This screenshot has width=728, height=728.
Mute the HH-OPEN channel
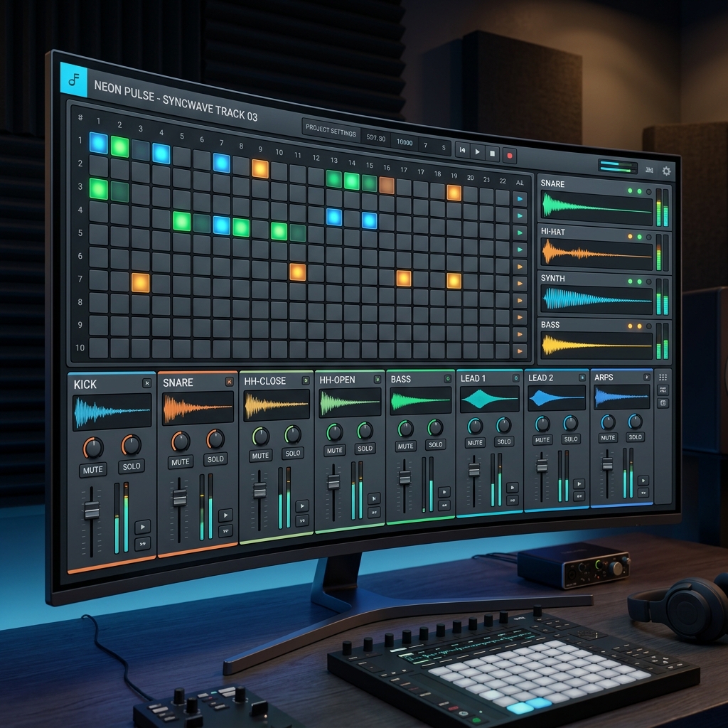coord(334,450)
